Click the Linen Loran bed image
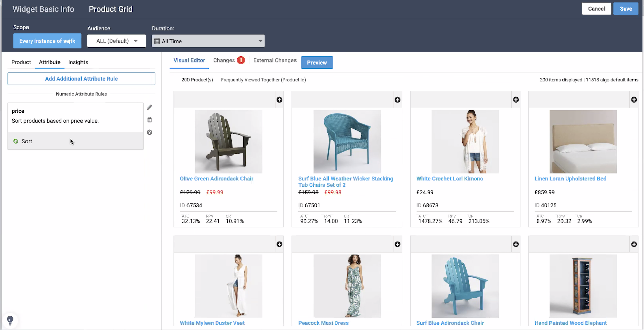Screen dimensions: 644x330 tap(583, 141)
